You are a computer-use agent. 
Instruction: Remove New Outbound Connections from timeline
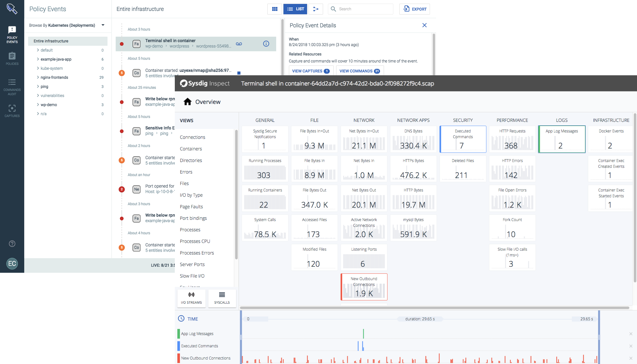pyautogui.click(x=631, y=358)
